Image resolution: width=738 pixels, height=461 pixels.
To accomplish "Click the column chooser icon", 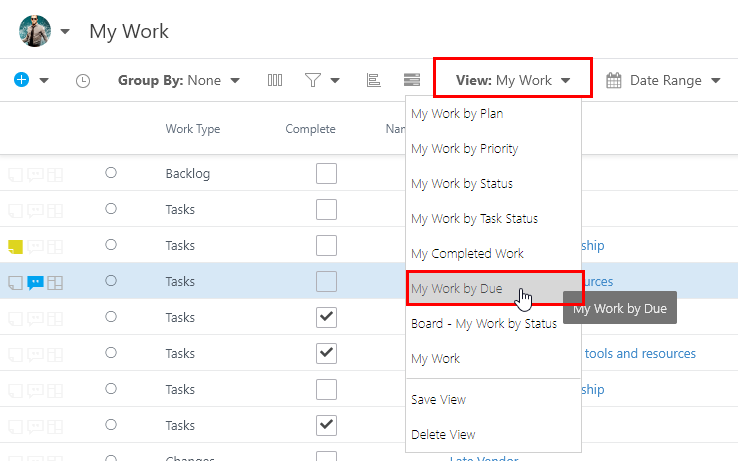I will [275, 81].
